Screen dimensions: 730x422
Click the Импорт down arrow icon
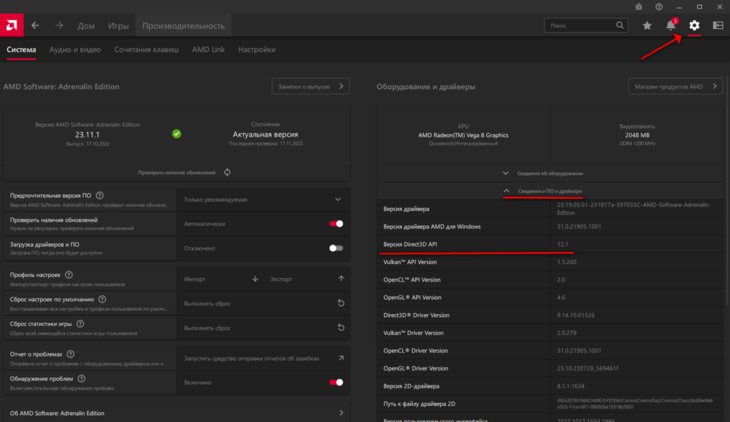[255, 279]
